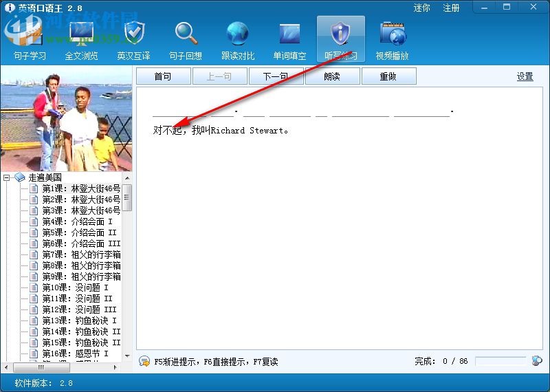Open the 设置 settings link

click(x=525, y=76)
